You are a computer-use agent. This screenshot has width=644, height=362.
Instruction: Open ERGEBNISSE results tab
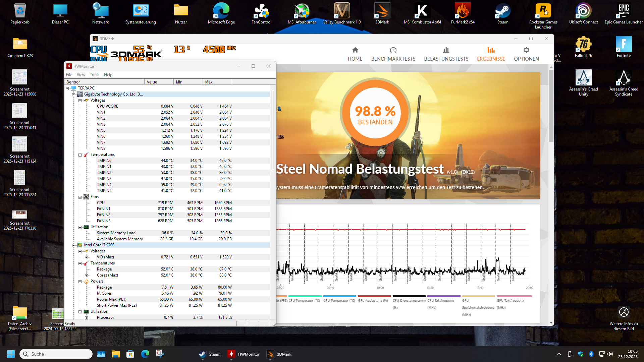click(491, 54)
